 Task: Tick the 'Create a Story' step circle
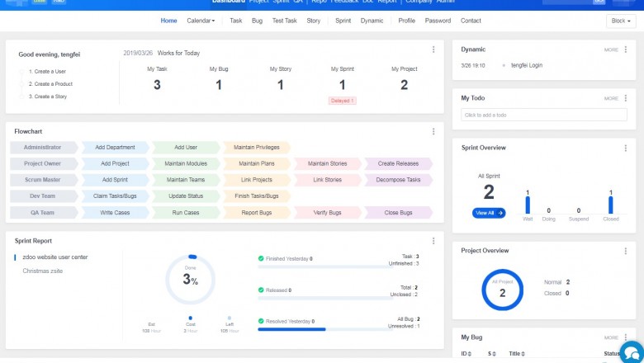22,97
